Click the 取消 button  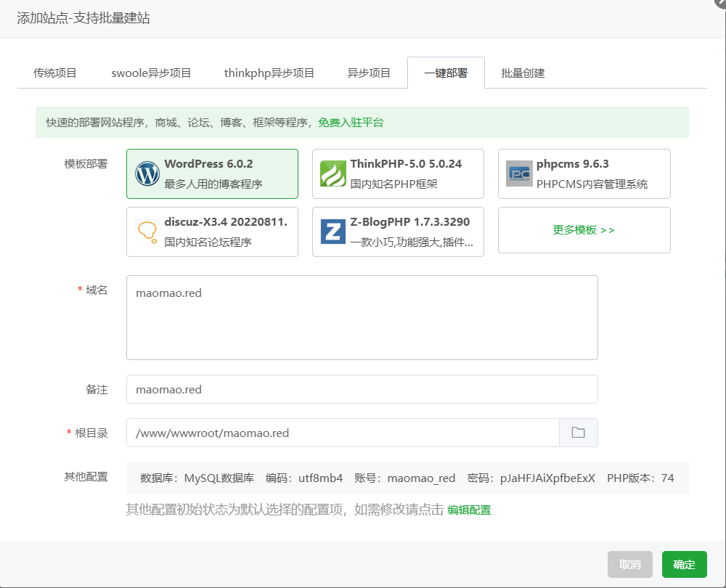[629, 564]
